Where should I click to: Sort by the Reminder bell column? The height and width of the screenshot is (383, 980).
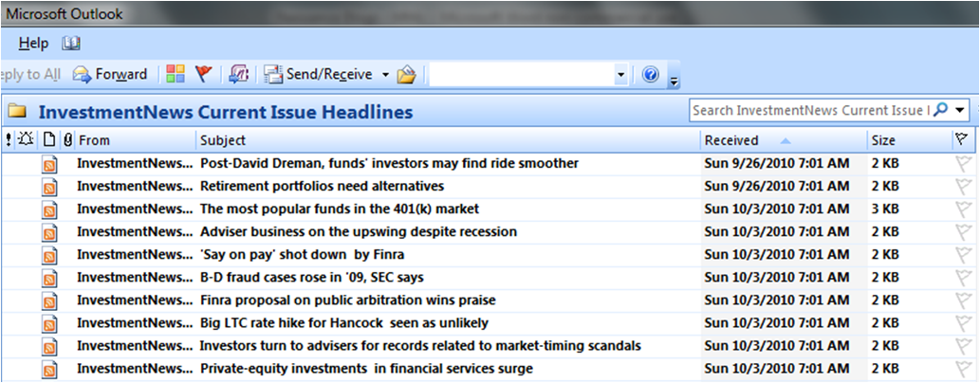pos(27,140)
